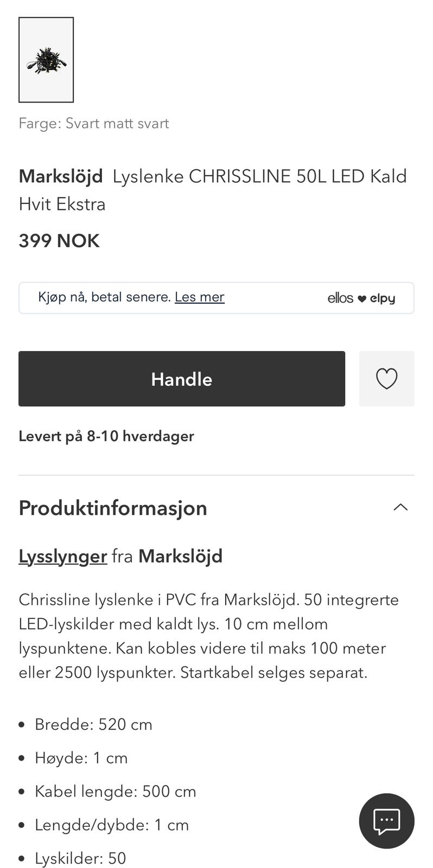Open the Les mer link

pos(199,297)
